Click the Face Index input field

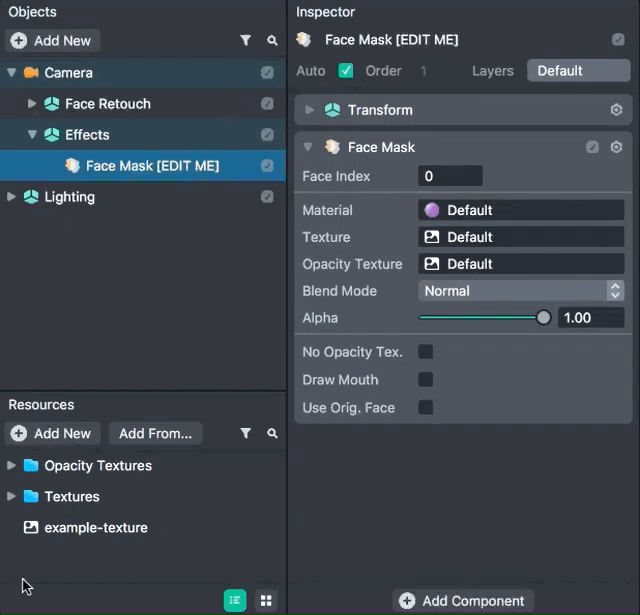pos(450,176)
